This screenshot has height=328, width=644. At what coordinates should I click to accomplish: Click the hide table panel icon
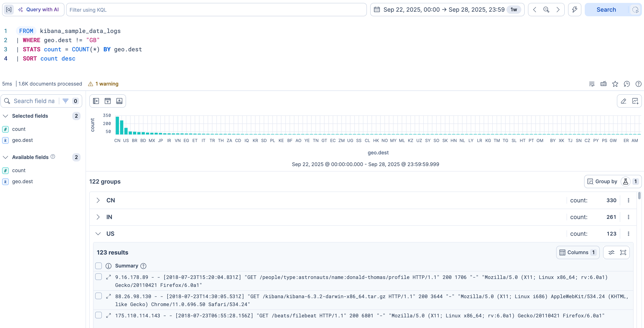tap(120, 101)
